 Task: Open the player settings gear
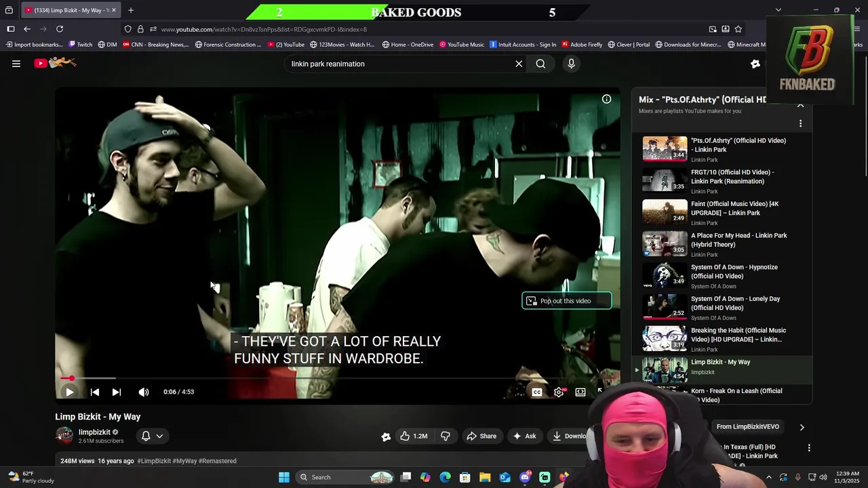coord(559,392)
